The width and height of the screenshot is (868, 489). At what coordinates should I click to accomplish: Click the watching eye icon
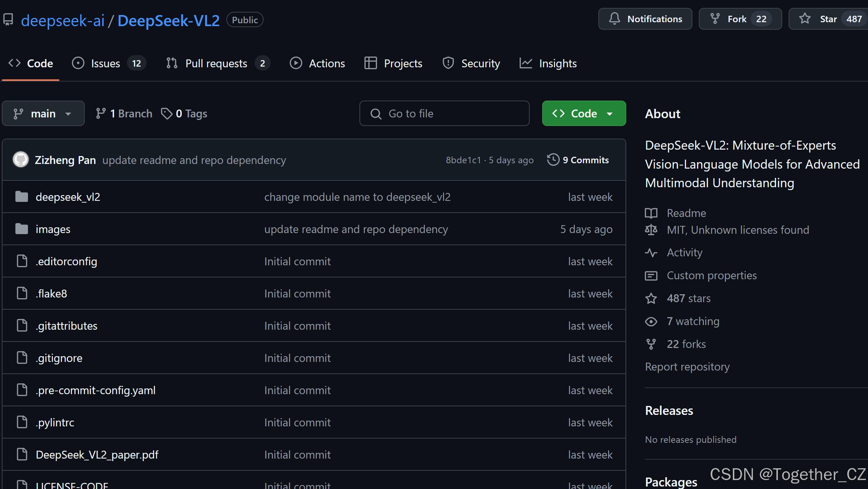click(x=651, y=321)
